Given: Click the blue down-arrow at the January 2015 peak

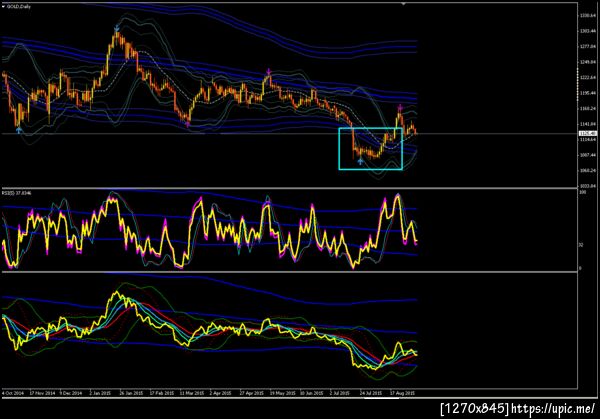Looking at the screenshot, I should pos(117,28).
